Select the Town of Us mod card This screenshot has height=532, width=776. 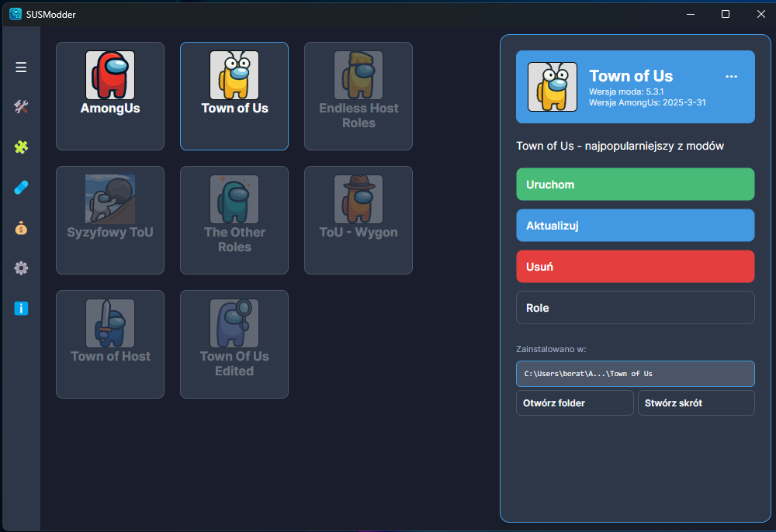coord(234,96)
